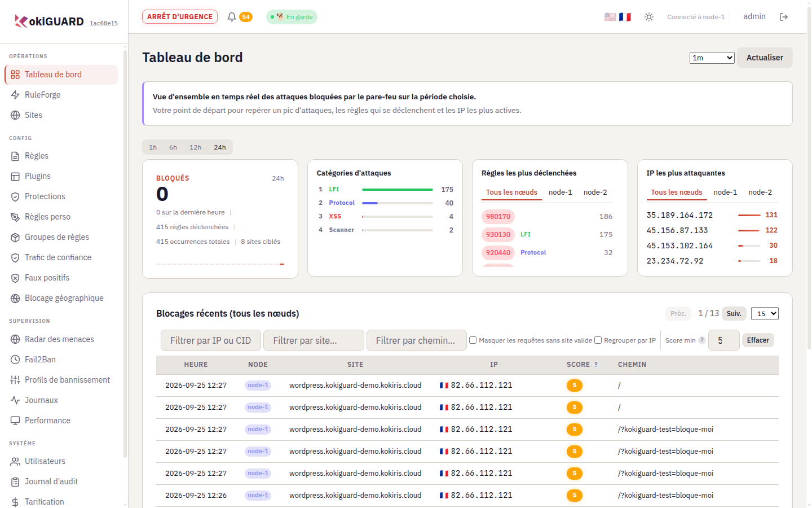The height and width of the screenshot is (508, 812).
Task: Switch language with the US flag
Action: [x=610, y=17]
